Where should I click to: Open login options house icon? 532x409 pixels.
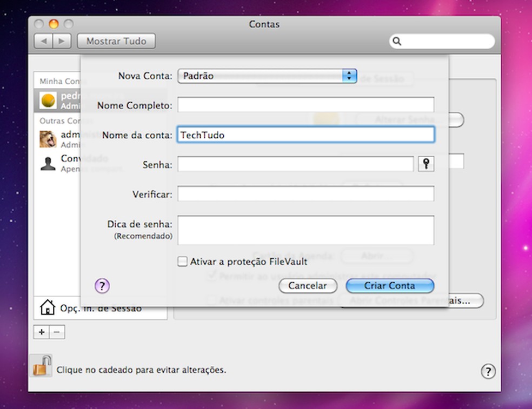click(x=48, y=307)
